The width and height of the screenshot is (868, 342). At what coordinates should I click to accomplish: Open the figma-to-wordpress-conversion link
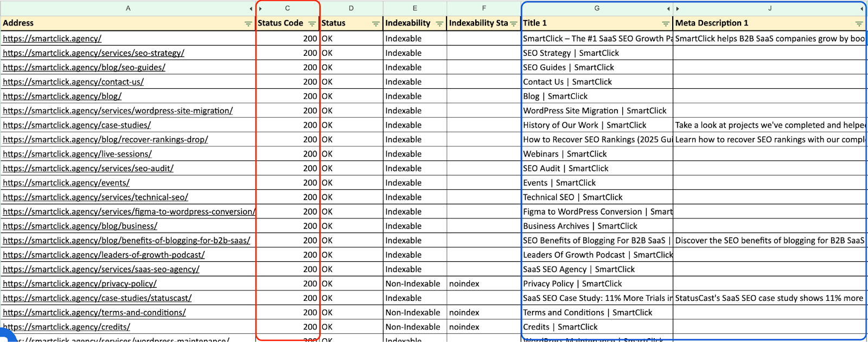click(x=129, y=211)
